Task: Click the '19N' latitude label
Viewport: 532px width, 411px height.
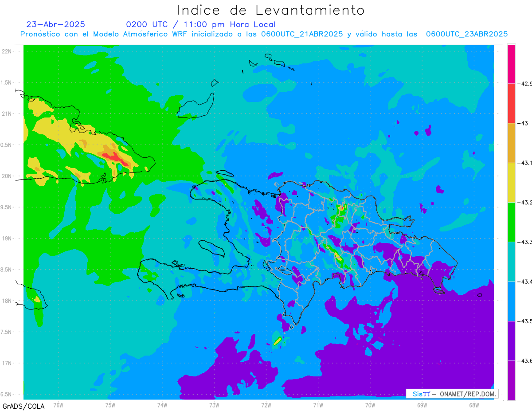Action: (x=7, y=238)
